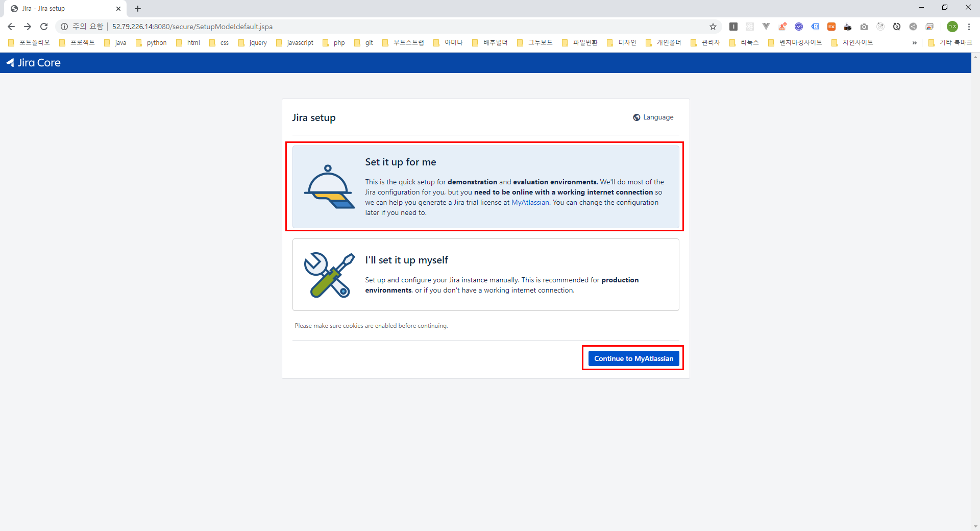Go back to the previous page
The width and height of the screenshot is (980, 531).
(x=11, y=27)
